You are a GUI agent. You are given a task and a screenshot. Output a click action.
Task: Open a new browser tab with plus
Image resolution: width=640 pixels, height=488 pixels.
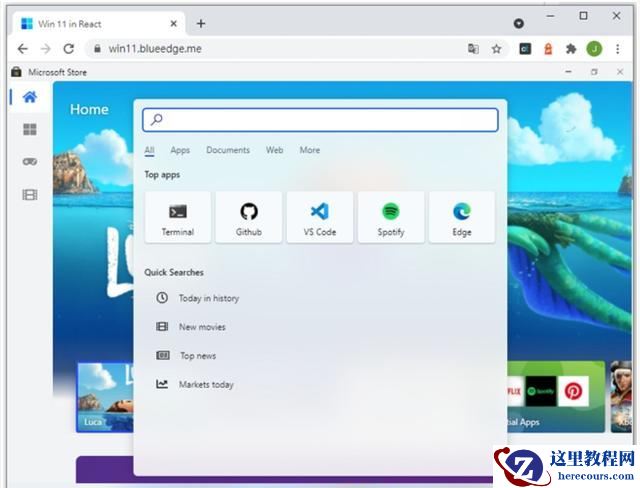(x=201, y=24)
